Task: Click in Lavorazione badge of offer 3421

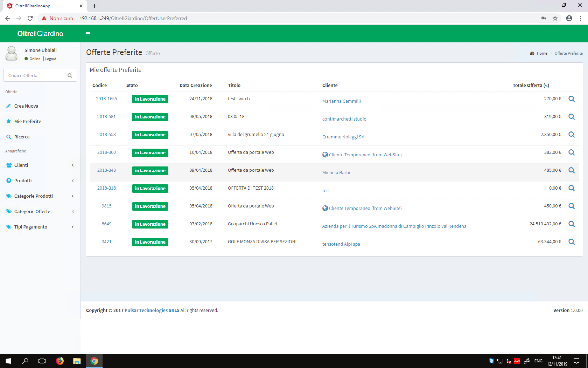Action: point(150,242)
